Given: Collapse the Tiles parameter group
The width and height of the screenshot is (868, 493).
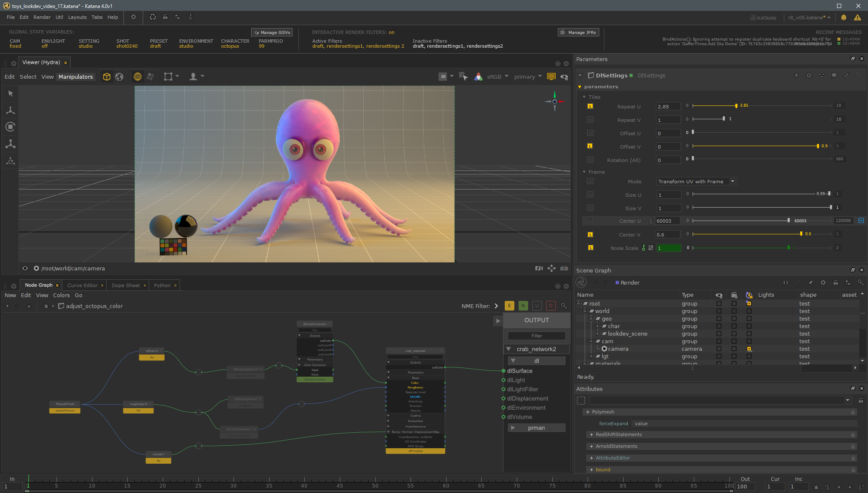Looking at the screenshot, I should point(584,97).
